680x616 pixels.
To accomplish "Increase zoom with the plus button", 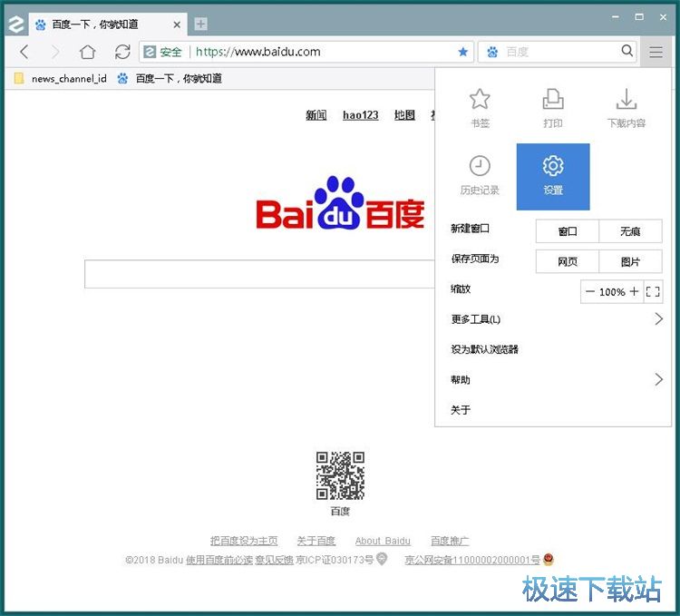I will tap(634, 291).
